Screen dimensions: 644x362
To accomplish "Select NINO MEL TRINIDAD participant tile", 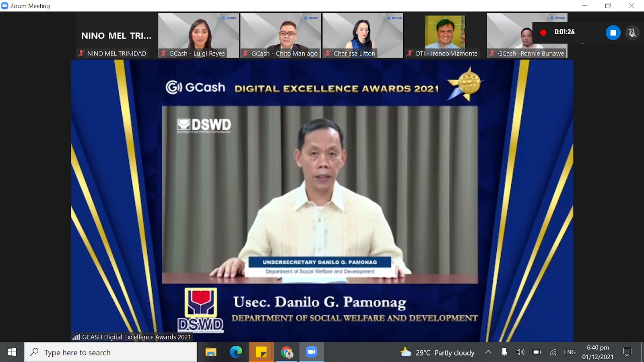I will [x=116, y=36].
